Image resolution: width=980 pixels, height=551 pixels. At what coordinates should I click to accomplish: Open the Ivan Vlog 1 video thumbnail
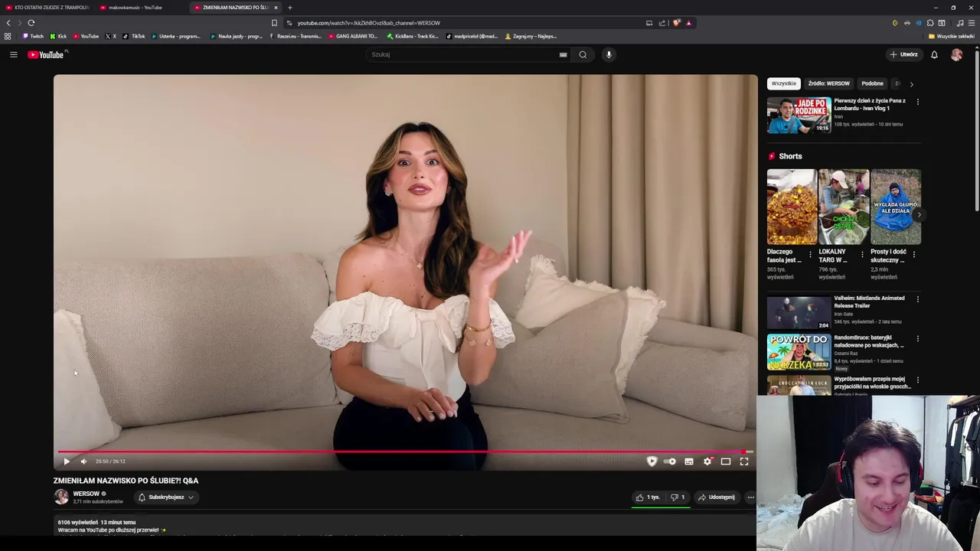799,115
